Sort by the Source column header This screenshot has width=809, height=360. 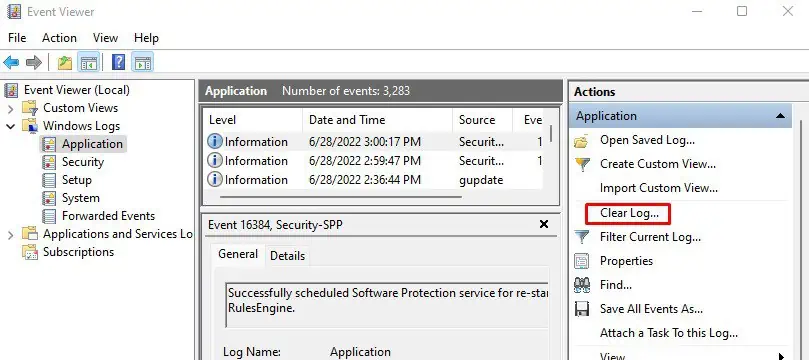(482, 120)
